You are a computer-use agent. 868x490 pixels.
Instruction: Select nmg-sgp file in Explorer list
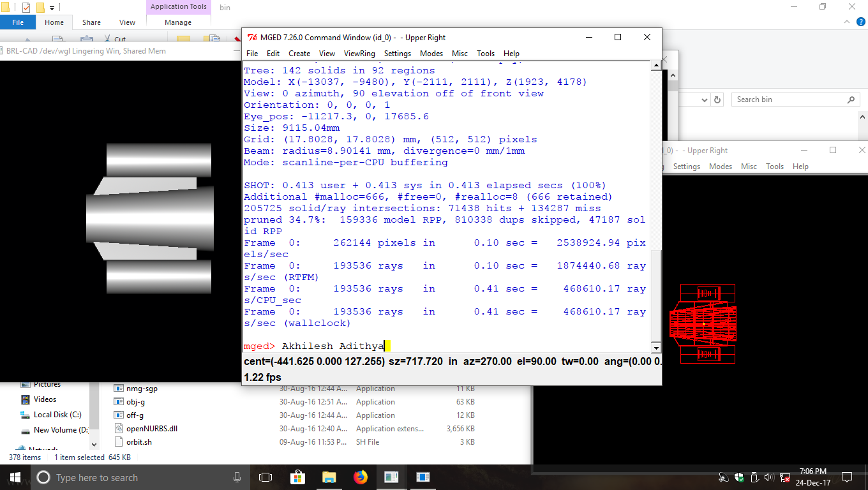pos(142,389)
